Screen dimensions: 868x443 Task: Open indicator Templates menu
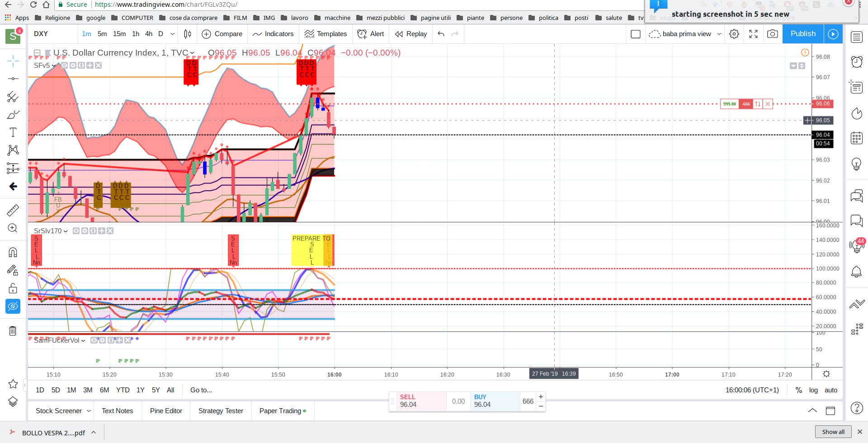[325, 34]
